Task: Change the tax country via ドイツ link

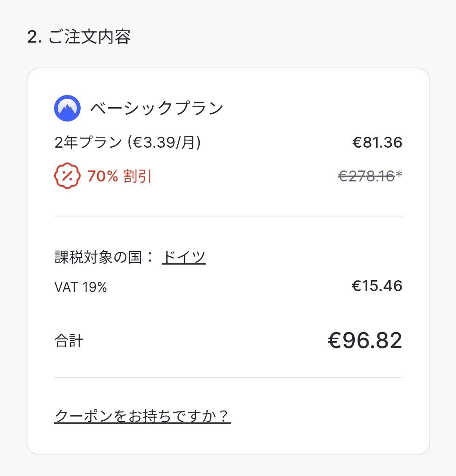Action: 184,257
